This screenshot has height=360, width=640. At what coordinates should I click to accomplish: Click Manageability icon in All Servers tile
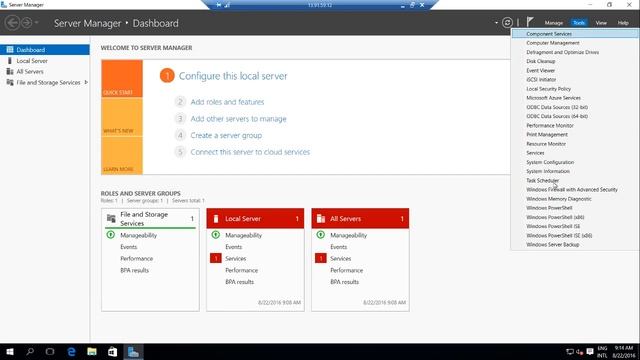point(320,235)
